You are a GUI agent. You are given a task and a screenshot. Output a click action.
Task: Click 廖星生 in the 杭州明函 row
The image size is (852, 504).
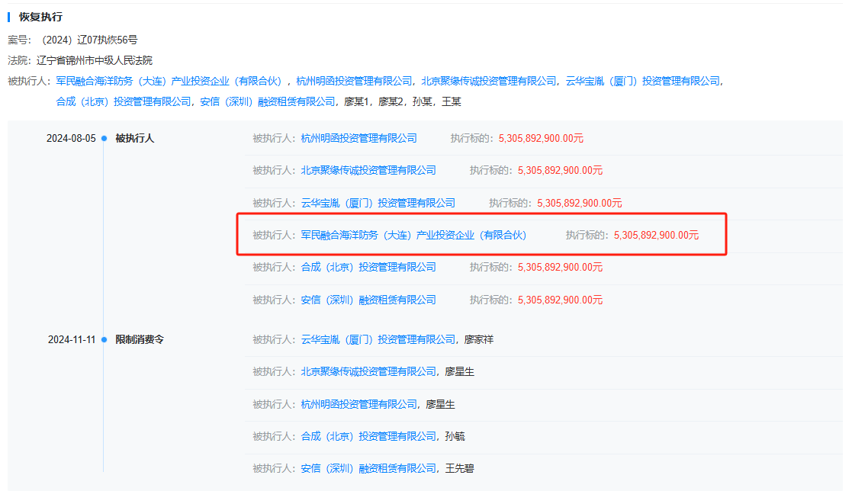pyautogui.click(x=440, y=405)
